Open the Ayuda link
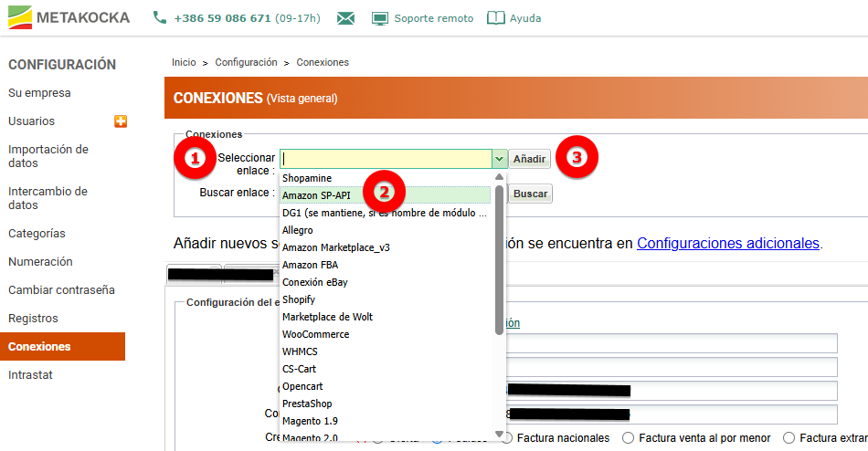The height and width of the screenshot is (451, 868). click(x=525, y=18)
